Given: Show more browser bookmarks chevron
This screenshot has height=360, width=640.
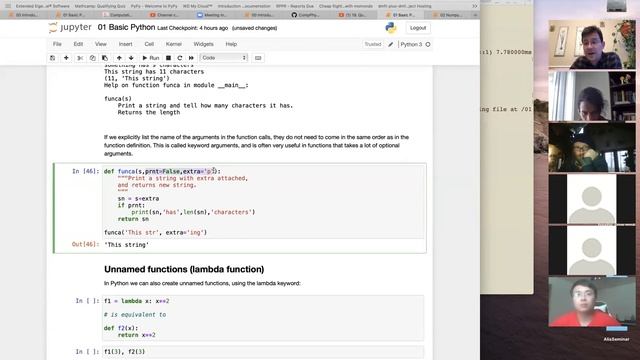Looking at the screenshot, I should [x=474, y=6].
